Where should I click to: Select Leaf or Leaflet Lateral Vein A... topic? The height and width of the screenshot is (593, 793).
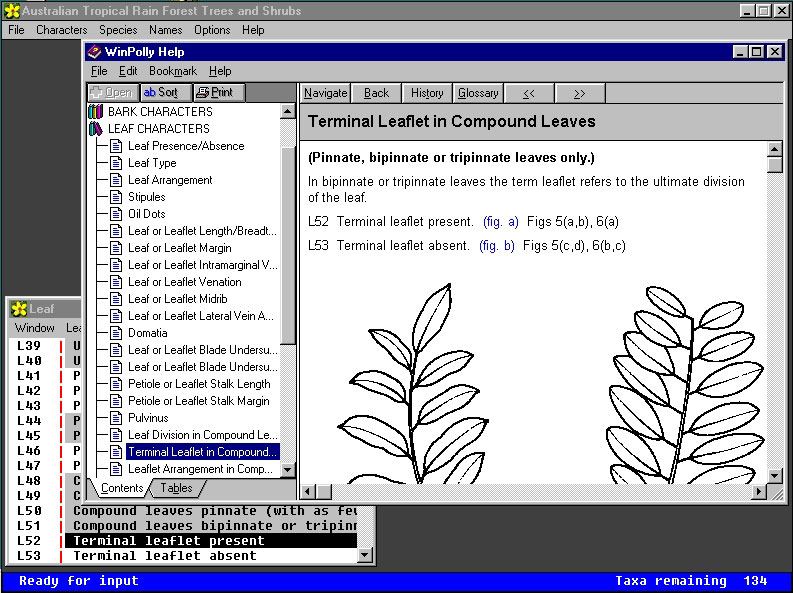tap(201, 316)
